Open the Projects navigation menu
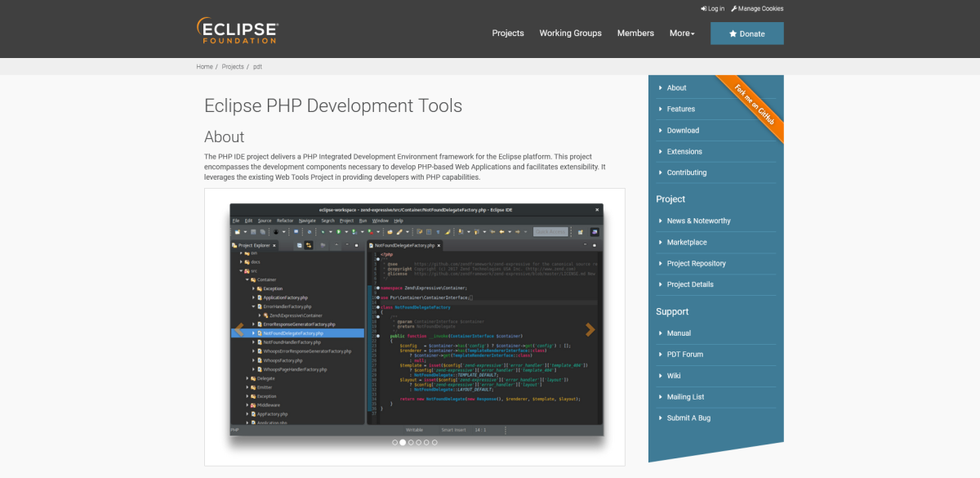The height and width of the screenshot is (478, 980). point(508,34)
